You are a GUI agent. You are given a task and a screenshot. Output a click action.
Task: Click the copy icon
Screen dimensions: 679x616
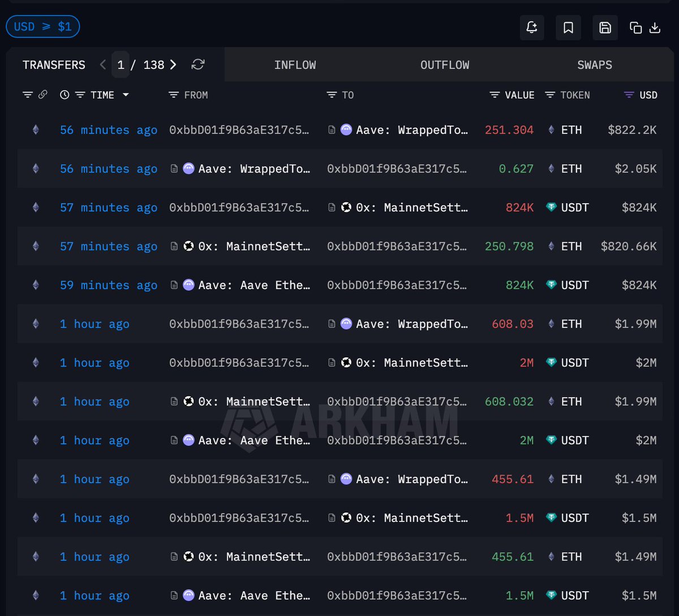tap(635, 28)
